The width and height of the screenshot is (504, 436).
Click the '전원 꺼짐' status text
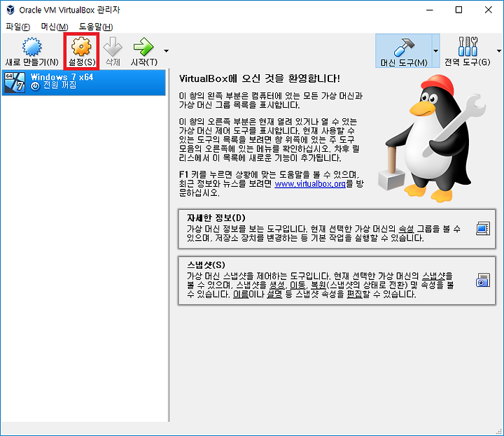59,85
